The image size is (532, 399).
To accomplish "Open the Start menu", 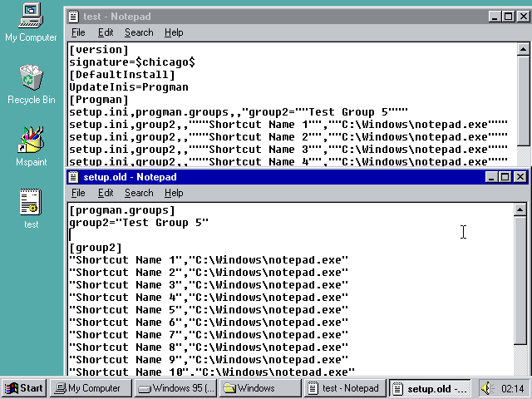I will (x=24, y=388).
